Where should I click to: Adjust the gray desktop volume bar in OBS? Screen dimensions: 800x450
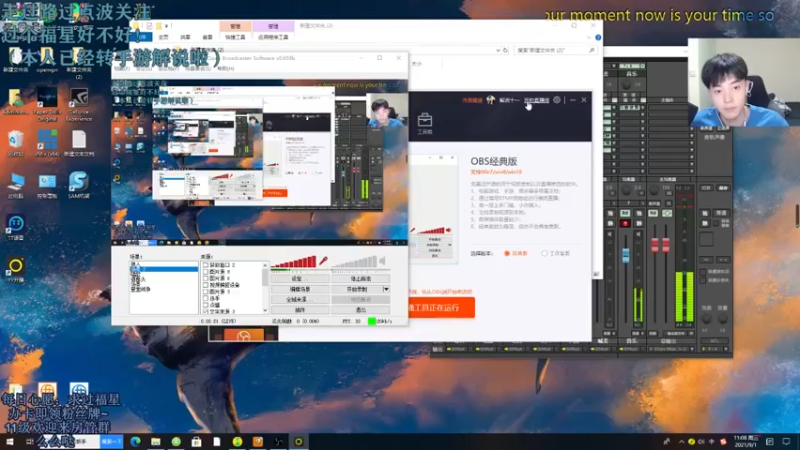pos(354,262)
